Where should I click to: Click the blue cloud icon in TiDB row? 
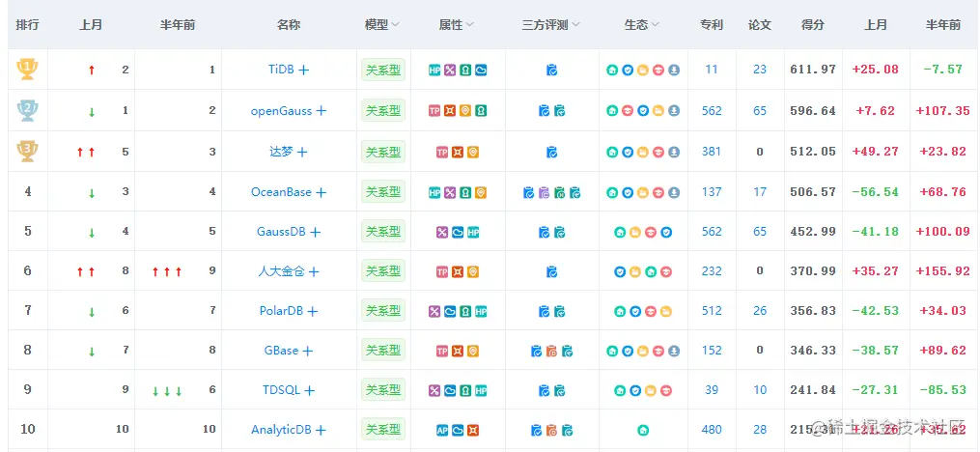[481, 70]
